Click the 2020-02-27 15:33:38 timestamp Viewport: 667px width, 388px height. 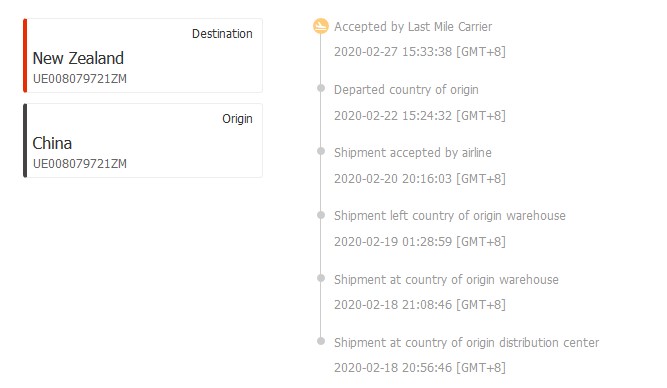420,52
